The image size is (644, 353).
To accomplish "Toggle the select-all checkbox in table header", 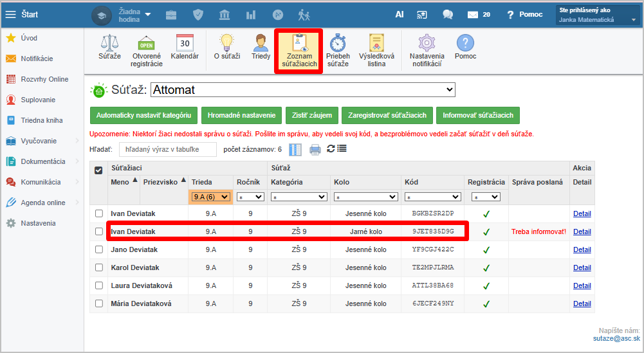I will coord(98,170).
